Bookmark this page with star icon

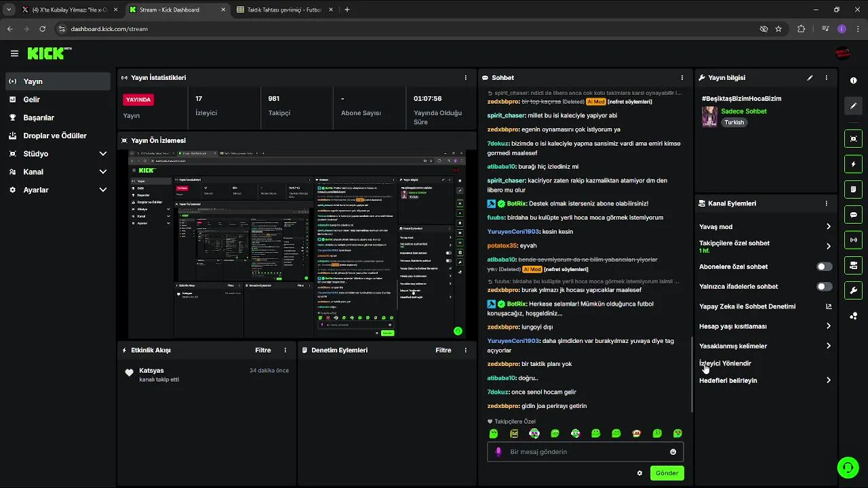tap(778, 29)
